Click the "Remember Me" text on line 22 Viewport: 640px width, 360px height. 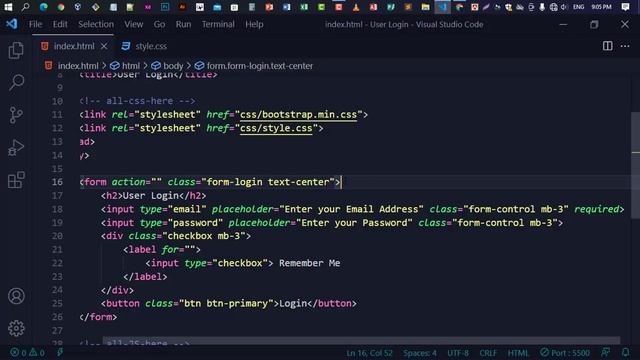(x=309, y=263)
